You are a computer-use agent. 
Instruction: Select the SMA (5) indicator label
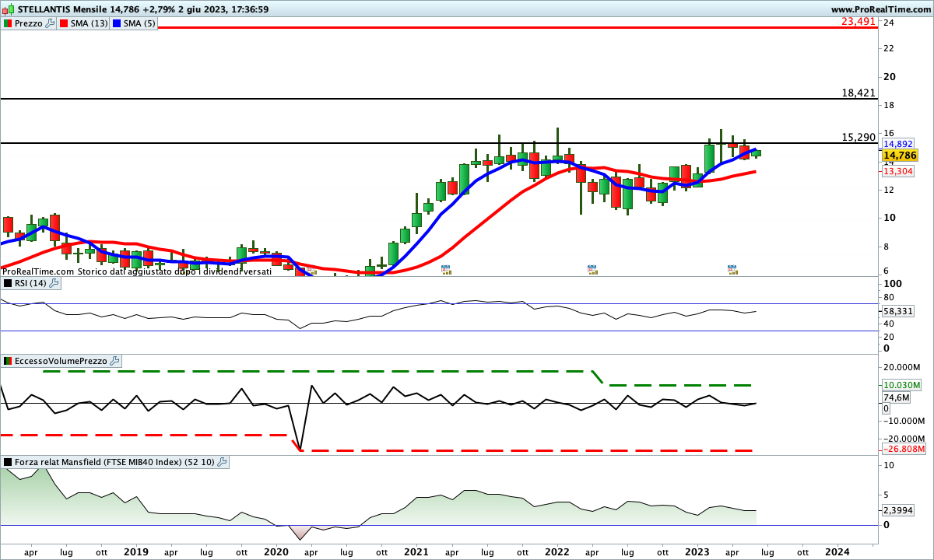[x=139, y=23]
